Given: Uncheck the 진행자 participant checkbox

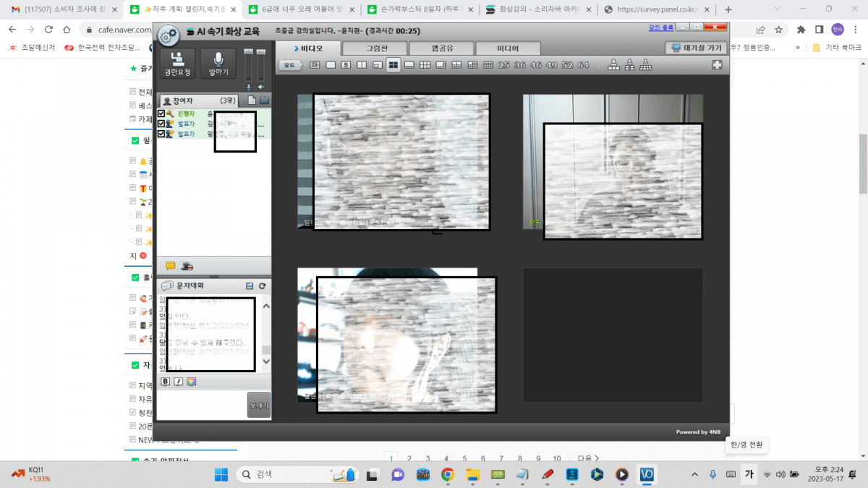Looking at the screenshot, I should click(162, 114).
